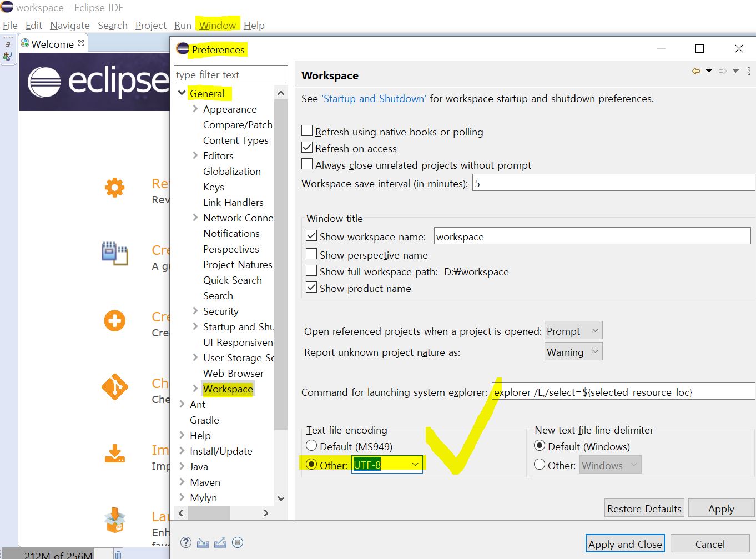Expand the Editors tree node
Image resolution: width=756 pixels, height=559 pixels.
[x=195, y=155]
